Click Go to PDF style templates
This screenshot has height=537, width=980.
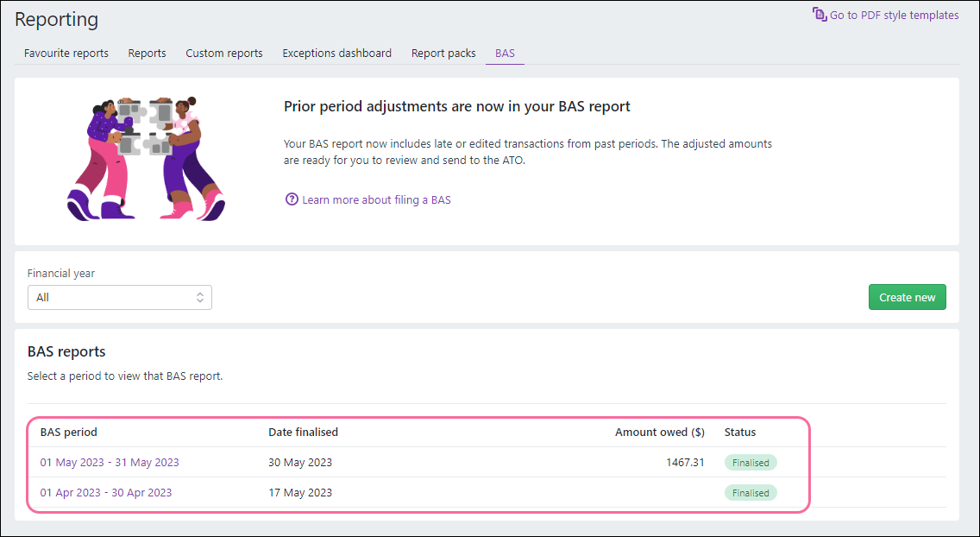(894, 14)
